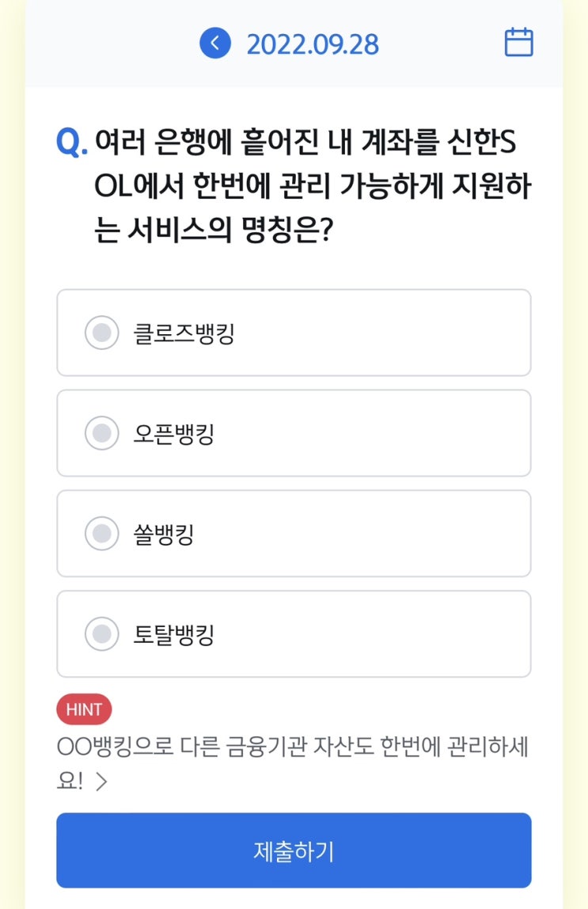This screenshot has height=909, width=588.
Task: Click the red HINT badge
Action: pos(84,709)
